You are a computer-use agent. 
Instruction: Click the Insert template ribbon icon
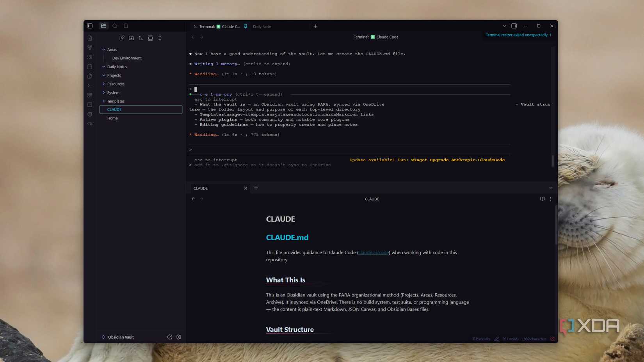coord(90,76)
